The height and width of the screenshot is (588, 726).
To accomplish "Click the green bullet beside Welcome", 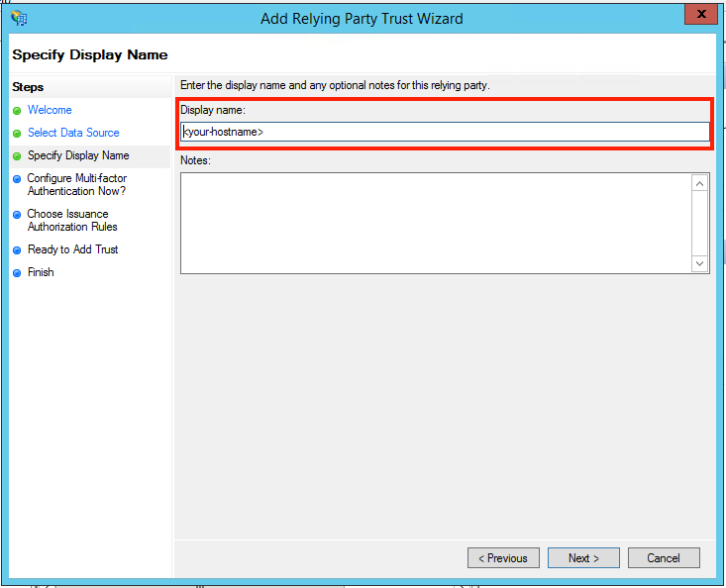I will tap(17, 111).
